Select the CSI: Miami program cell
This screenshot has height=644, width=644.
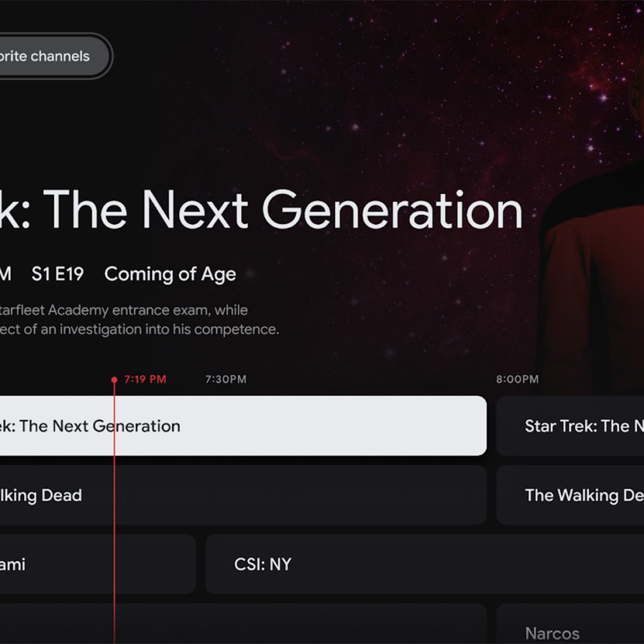click(97, 564)
